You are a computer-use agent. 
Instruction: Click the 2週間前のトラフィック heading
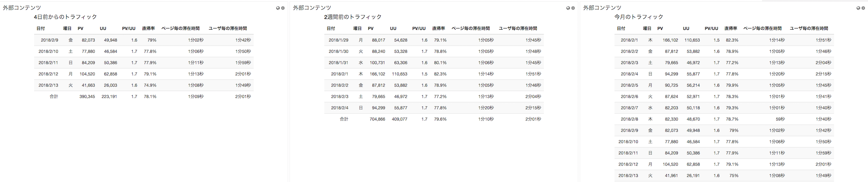coord(353,17)
